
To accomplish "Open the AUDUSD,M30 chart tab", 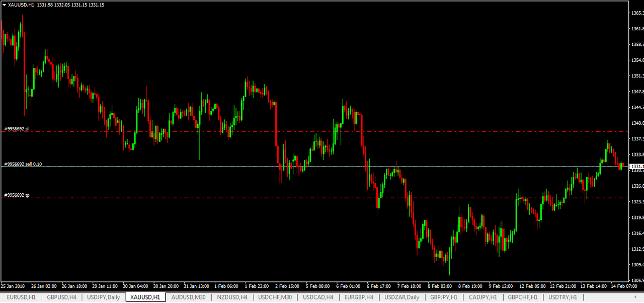I will [x=188, y=297].
